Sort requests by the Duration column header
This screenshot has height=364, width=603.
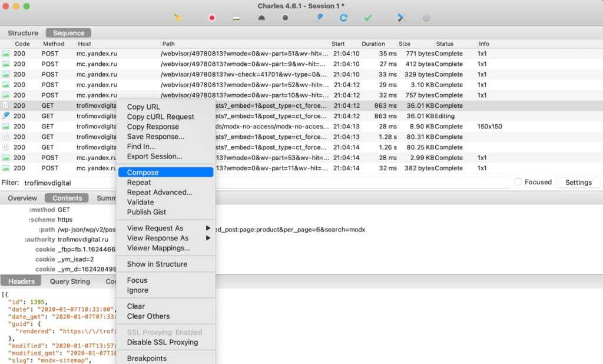(x=373, y=44)
